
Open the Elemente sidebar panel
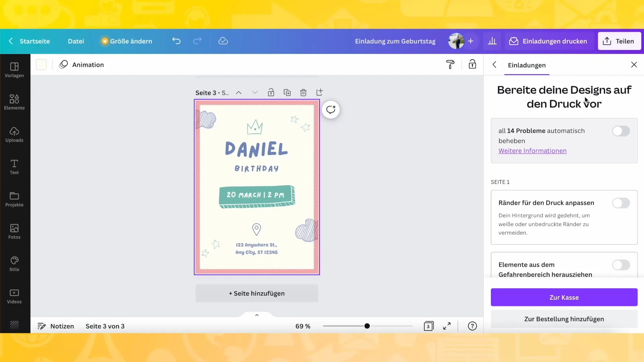tap(14, 102)
